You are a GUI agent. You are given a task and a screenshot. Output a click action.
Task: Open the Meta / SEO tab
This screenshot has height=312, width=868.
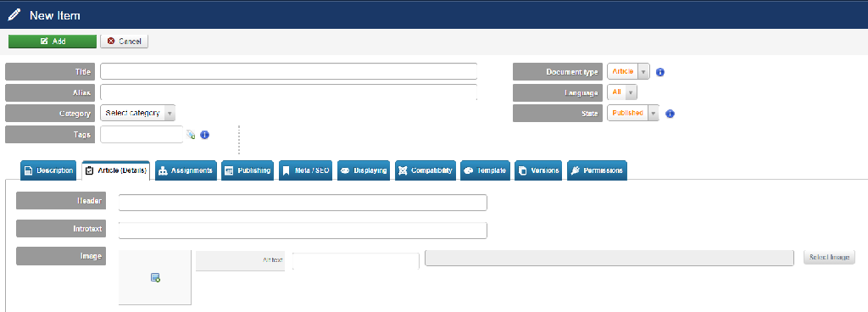(305, 170)
